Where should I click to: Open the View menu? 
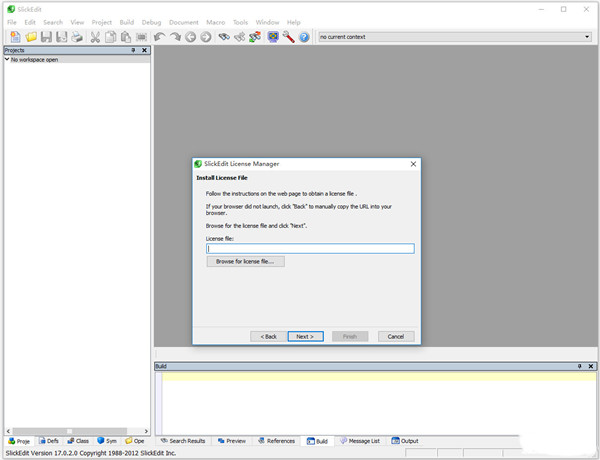click(77, 22)
